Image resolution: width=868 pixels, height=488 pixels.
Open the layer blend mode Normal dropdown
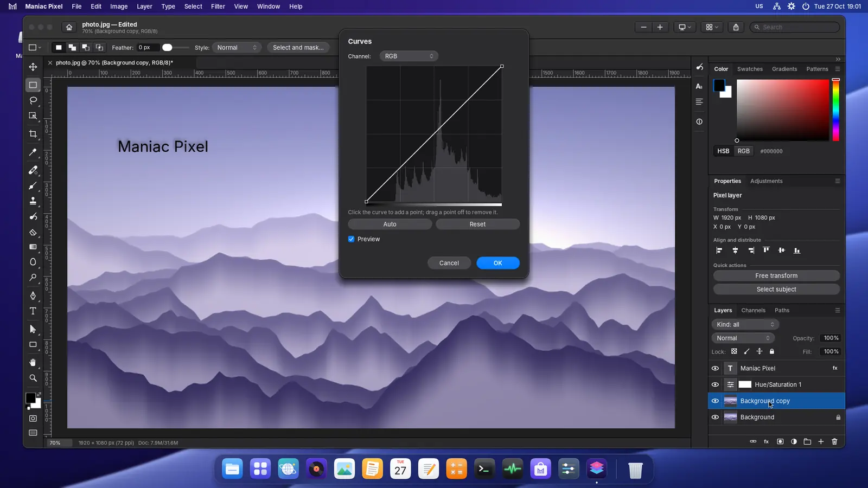pos(743,338)
